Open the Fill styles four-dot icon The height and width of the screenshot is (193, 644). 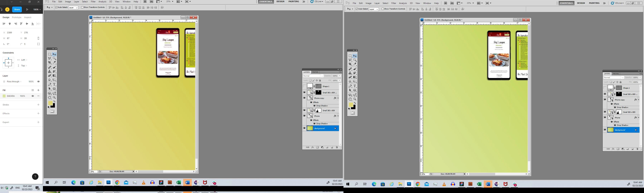[33, 90]
